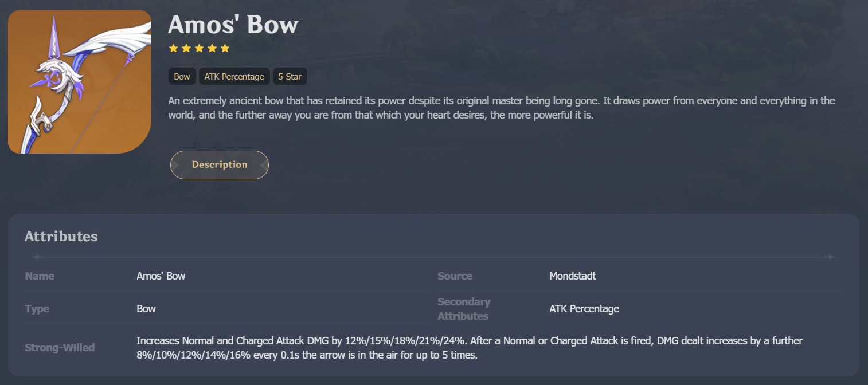This screenshot has height=385, width=868.
Task: Open the Mondstadt source link
Action: point(572,276)
